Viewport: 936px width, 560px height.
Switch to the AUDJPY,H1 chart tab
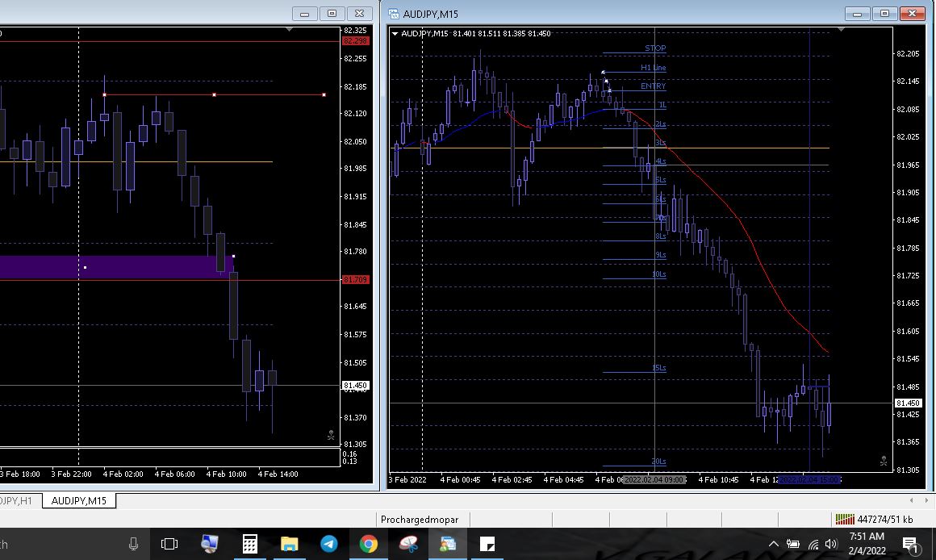coord(16,500)
